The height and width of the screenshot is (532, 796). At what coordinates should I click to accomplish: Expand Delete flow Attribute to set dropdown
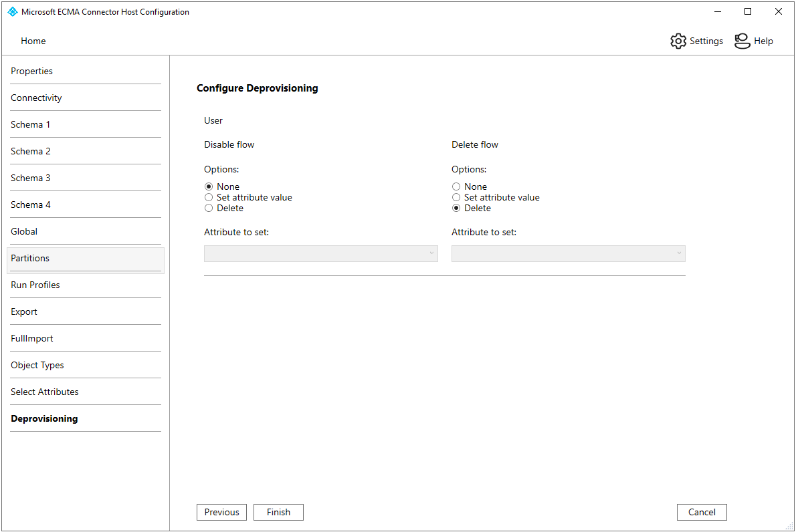click(x=569, y=253)
